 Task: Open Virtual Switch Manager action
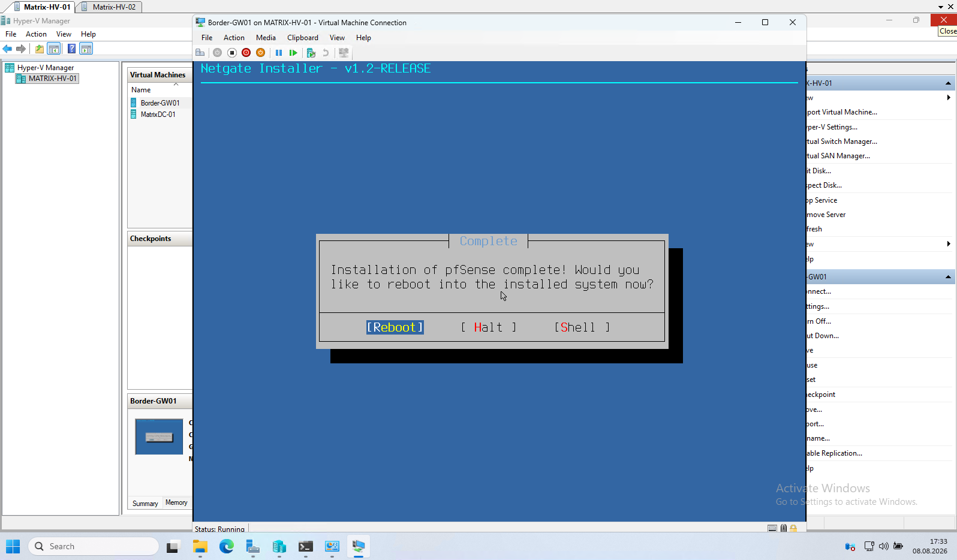[x=842, y=141]
